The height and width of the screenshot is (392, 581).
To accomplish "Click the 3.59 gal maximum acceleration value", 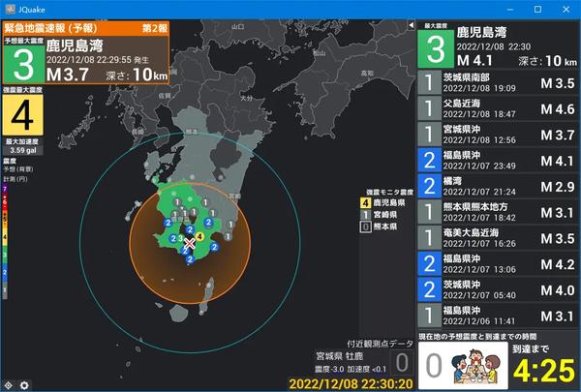I will tap(23, 150).
